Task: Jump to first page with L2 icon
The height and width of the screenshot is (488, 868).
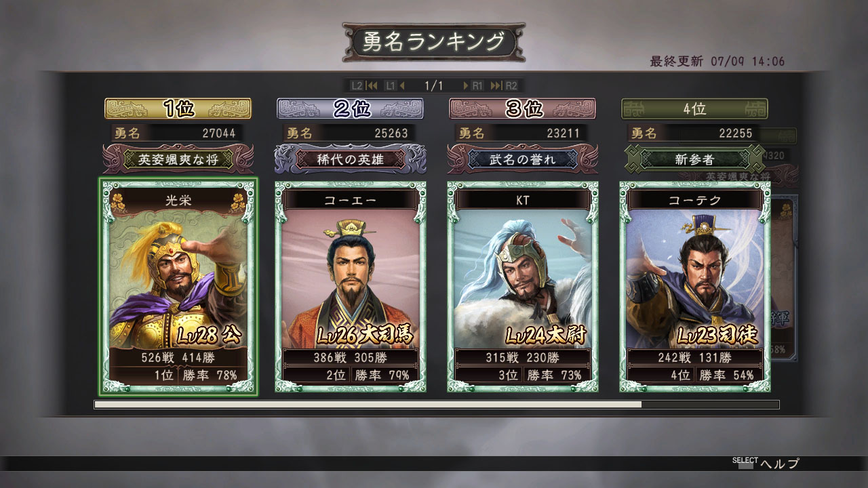Action: pos(363,85)
